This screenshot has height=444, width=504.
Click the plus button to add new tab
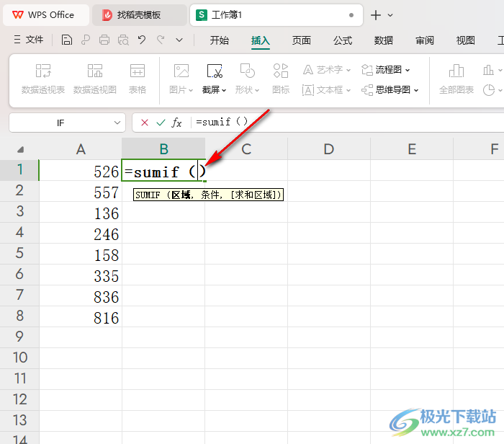click(x=375, y=15)
